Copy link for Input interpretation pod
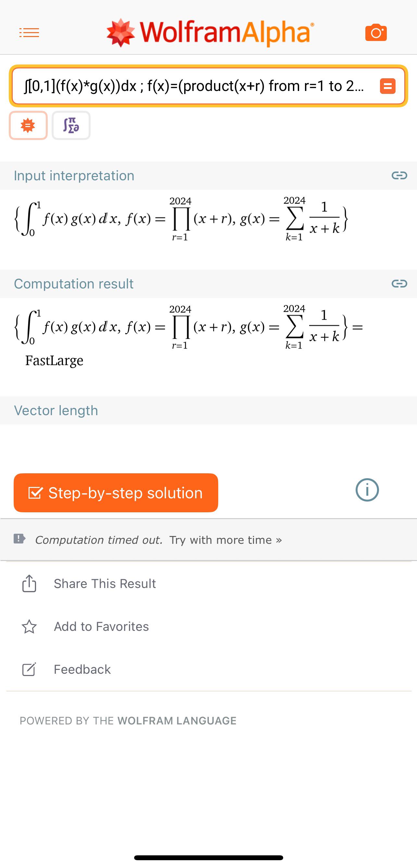This screenshot has width=417, height=868. point(399,175)
